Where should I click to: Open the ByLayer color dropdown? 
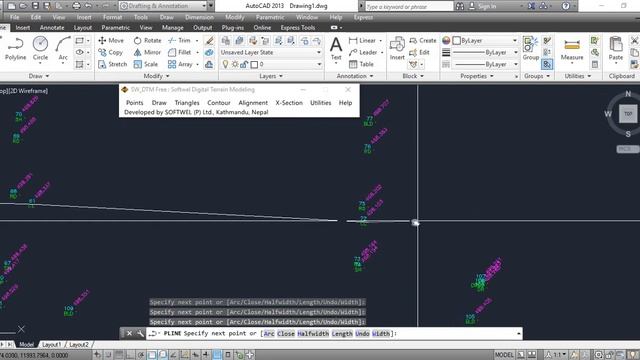(485, 40)
